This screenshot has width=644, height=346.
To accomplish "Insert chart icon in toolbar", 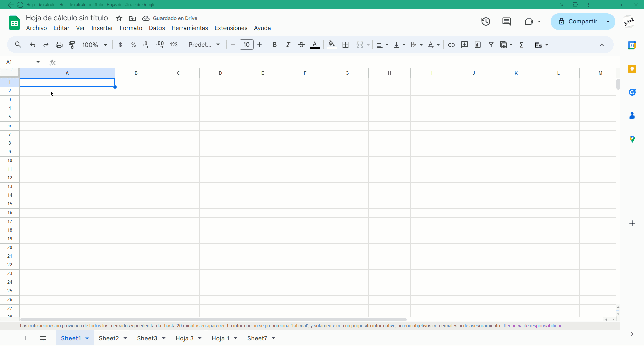I will [478, 45].
